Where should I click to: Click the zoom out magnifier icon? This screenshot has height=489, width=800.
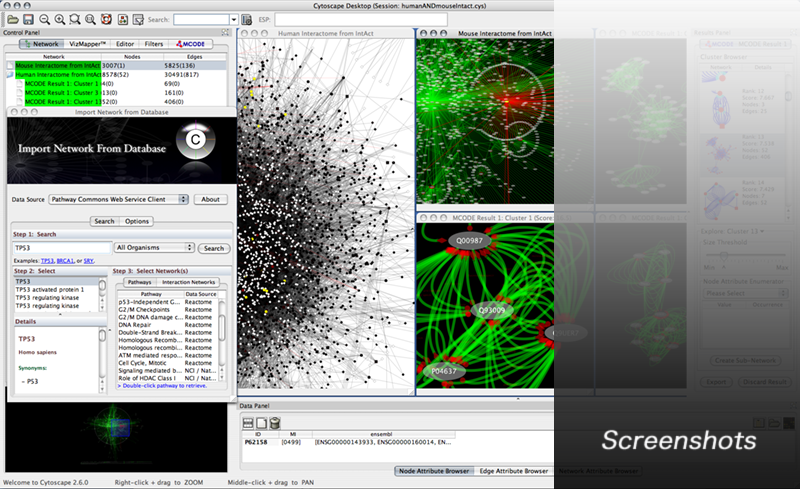coord(44,19)
